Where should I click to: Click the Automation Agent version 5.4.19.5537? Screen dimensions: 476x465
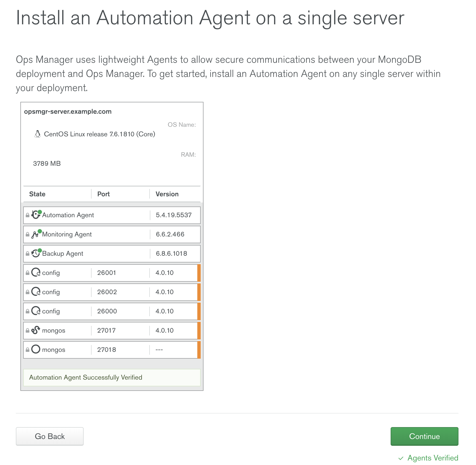tap(174, 215)
